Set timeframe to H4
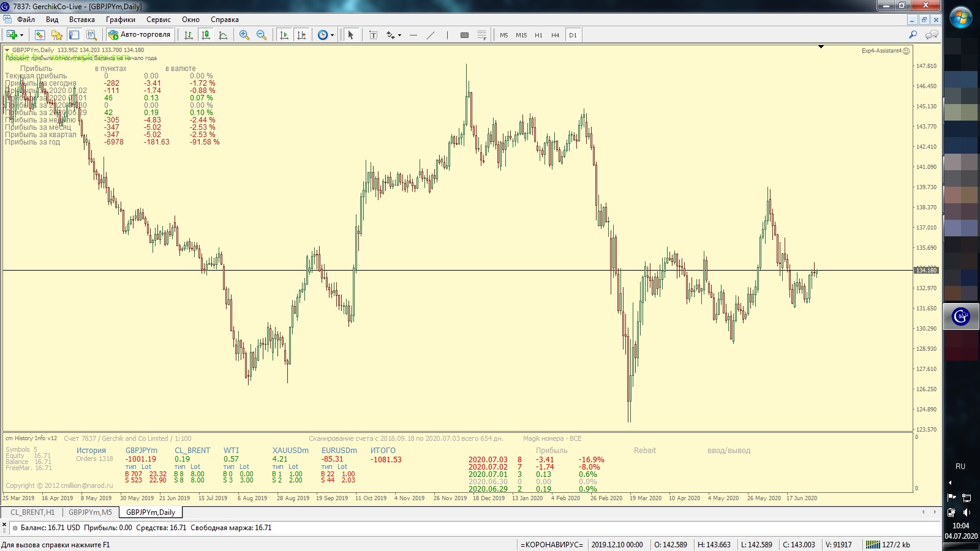Screen dimensions: 980x551 click(555, 35)
